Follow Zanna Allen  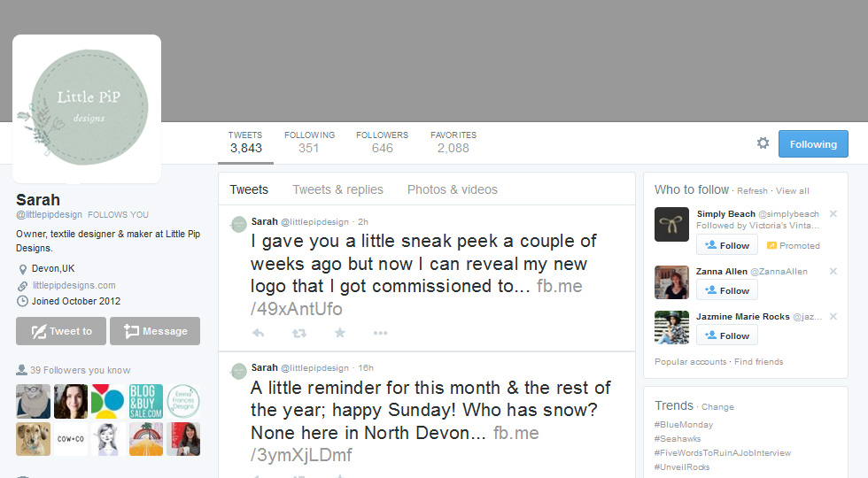coord(727,290)
